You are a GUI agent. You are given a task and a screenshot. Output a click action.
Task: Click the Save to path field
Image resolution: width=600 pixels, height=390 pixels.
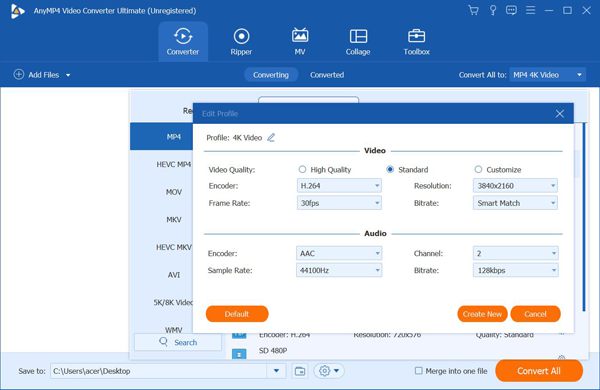point(158,371)
